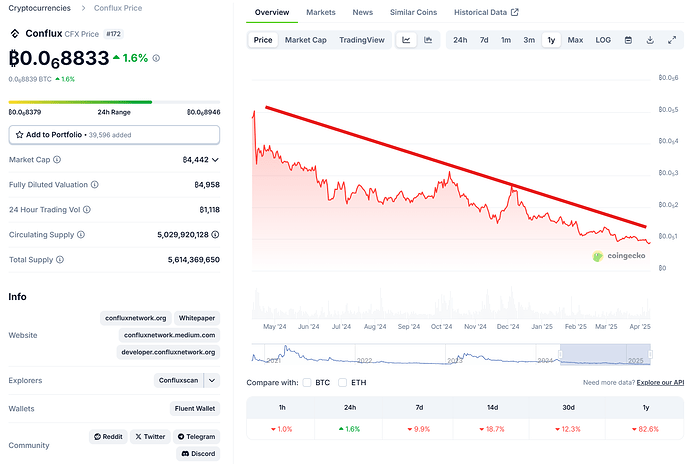Select the Market Cap chart mode
The image size is (690, 464).
[305, 40]
